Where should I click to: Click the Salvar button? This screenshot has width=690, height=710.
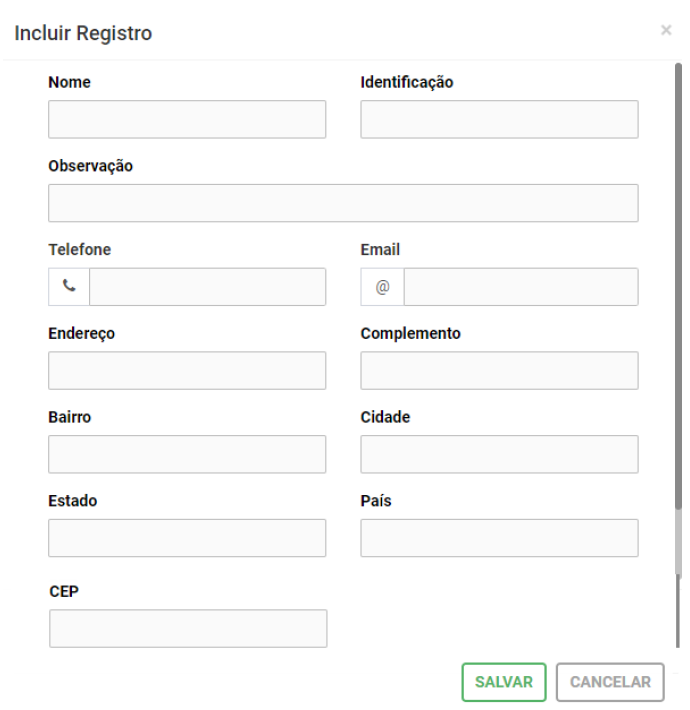(x=504, y=682)
